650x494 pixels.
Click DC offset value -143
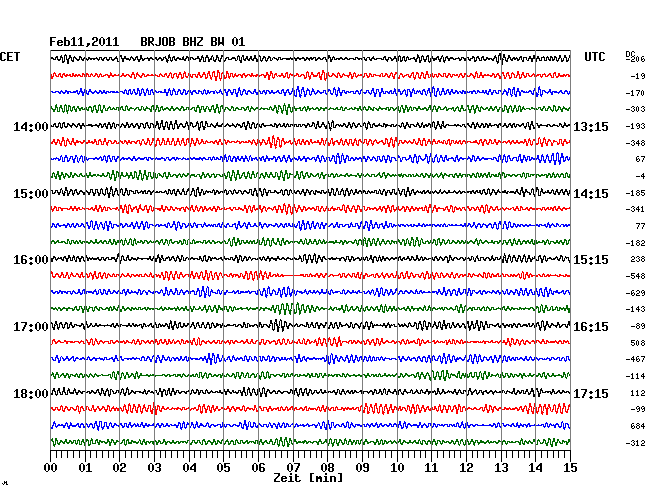[x=635, y=309]
